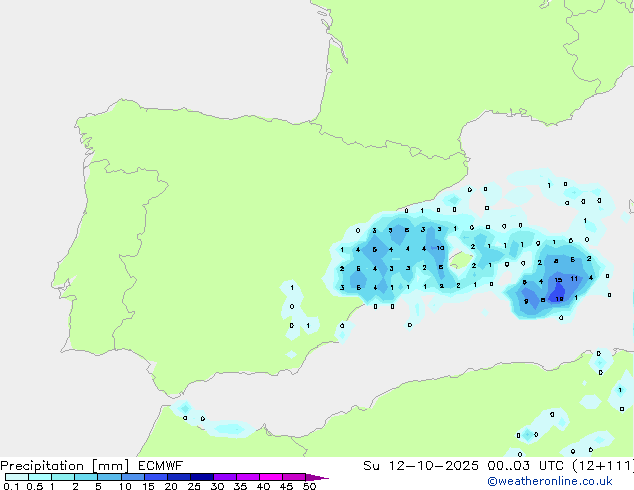Image resolution: width=634 pixels, height=490 pixels.
Task: Click the 45–50 mm legend swatch
Action: [294, 477]
